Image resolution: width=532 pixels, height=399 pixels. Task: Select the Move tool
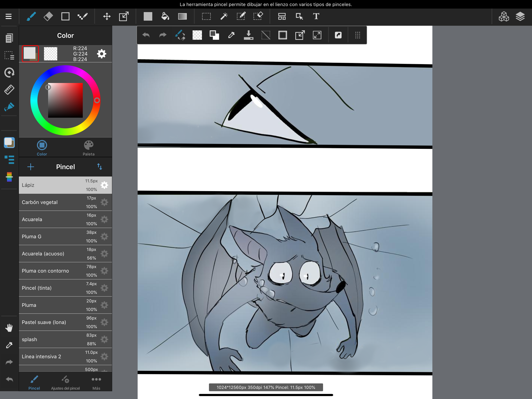[107, 16]
